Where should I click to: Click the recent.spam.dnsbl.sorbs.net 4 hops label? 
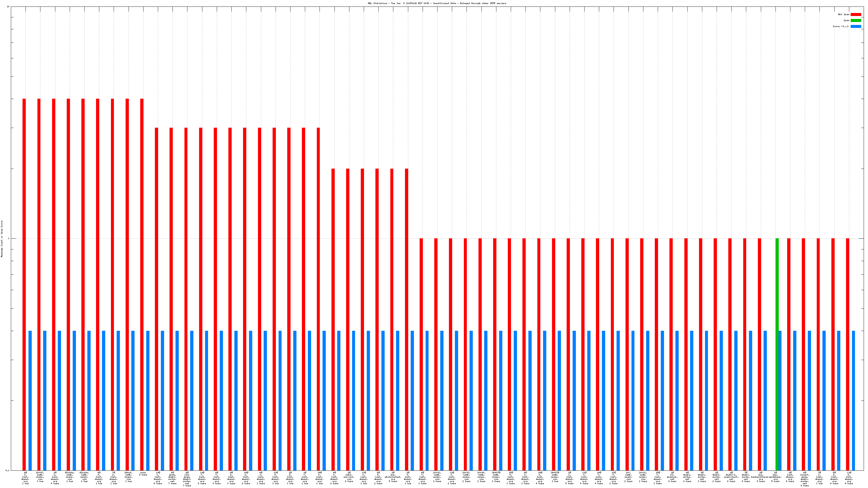click(x=805, y=479)
